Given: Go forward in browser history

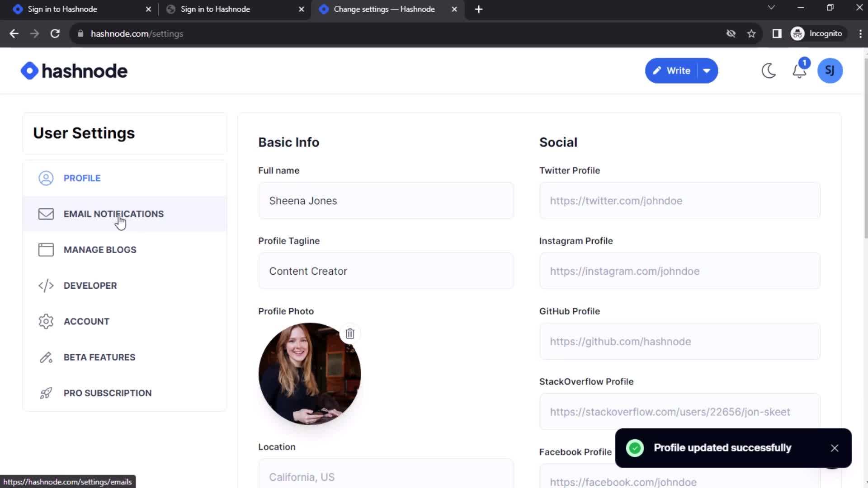Looking at the screenshot, I should point(34,33).
